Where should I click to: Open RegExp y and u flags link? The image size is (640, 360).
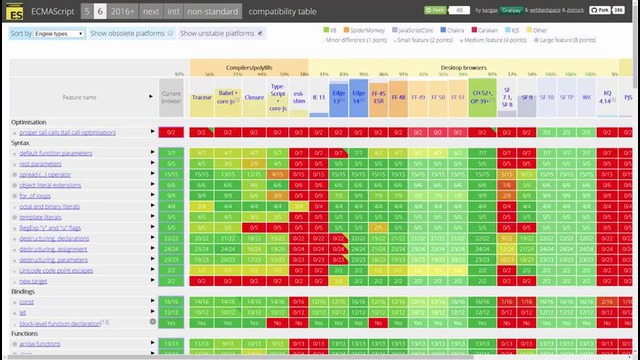click(x=50, y=228)
